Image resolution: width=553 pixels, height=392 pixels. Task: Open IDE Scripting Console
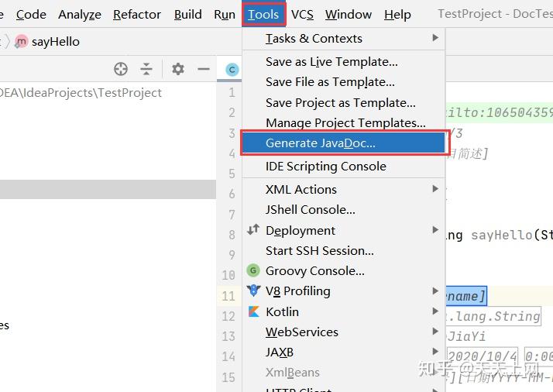click(325, 166)
